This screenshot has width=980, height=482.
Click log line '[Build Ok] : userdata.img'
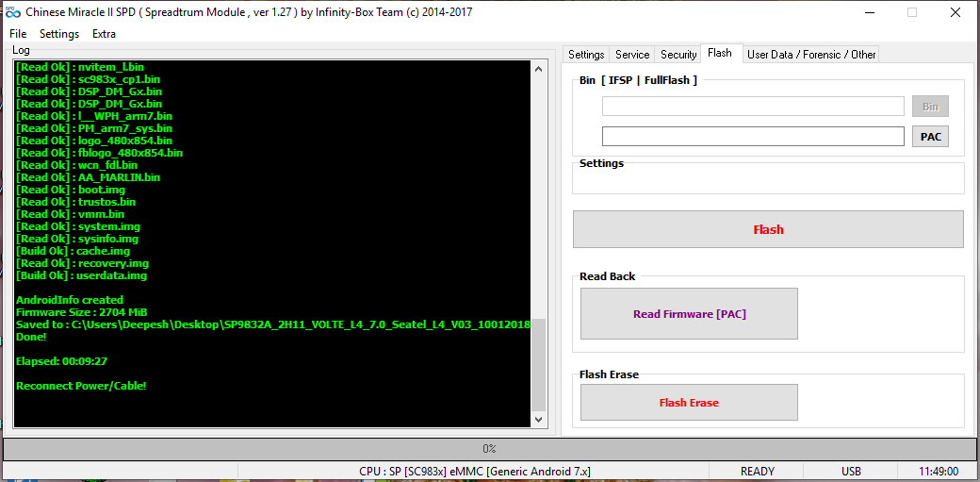coord(81,275)
